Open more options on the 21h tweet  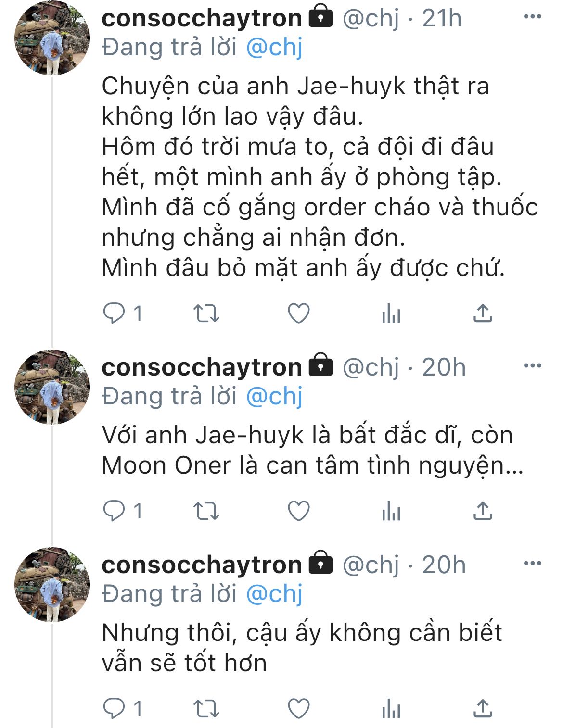532,17
